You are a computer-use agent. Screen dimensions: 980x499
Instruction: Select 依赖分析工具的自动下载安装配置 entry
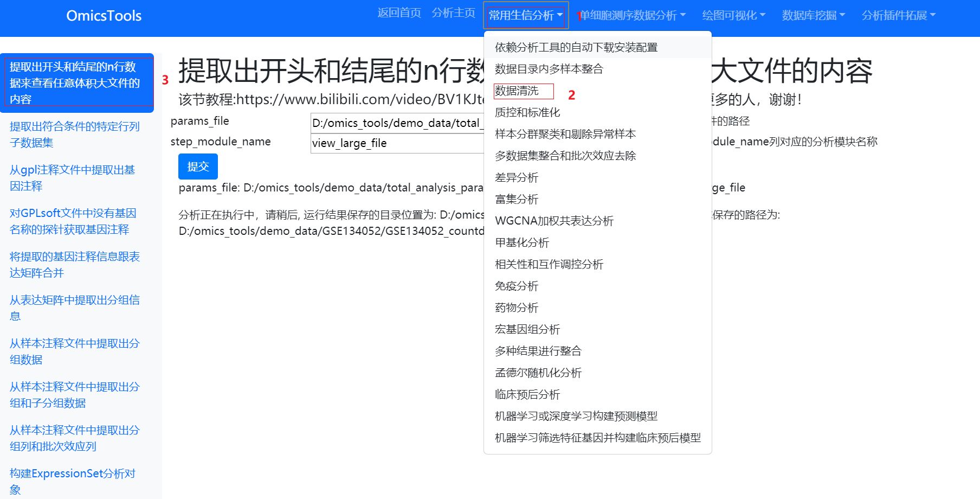(x=576, y=47)
